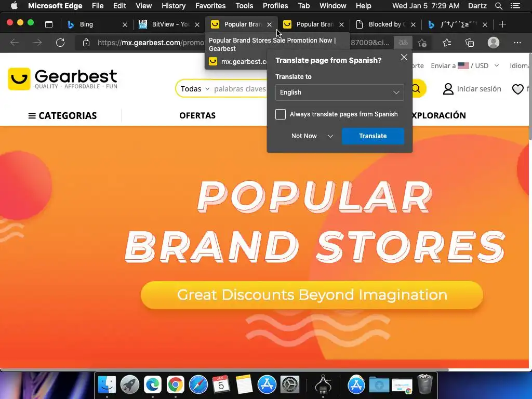This screenshot has width=532, height=399.
Task: Open the File menu
Action: tap(98, 6)
